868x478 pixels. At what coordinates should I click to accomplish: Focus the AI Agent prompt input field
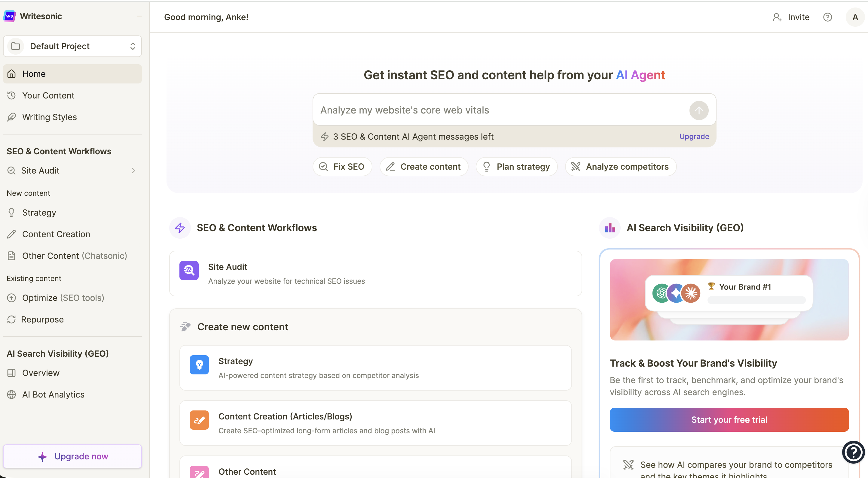[499, 110]
